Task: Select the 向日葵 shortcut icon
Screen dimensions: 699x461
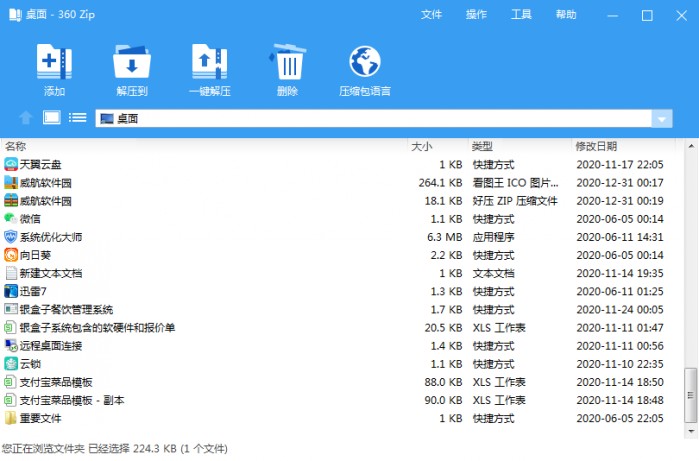Action: pos(11,255)
